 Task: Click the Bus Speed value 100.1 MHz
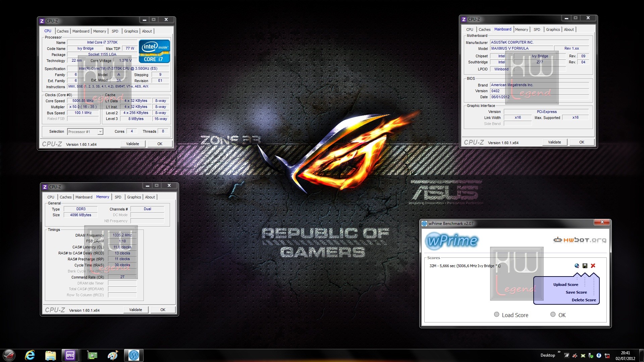click(x=83, y=113)
